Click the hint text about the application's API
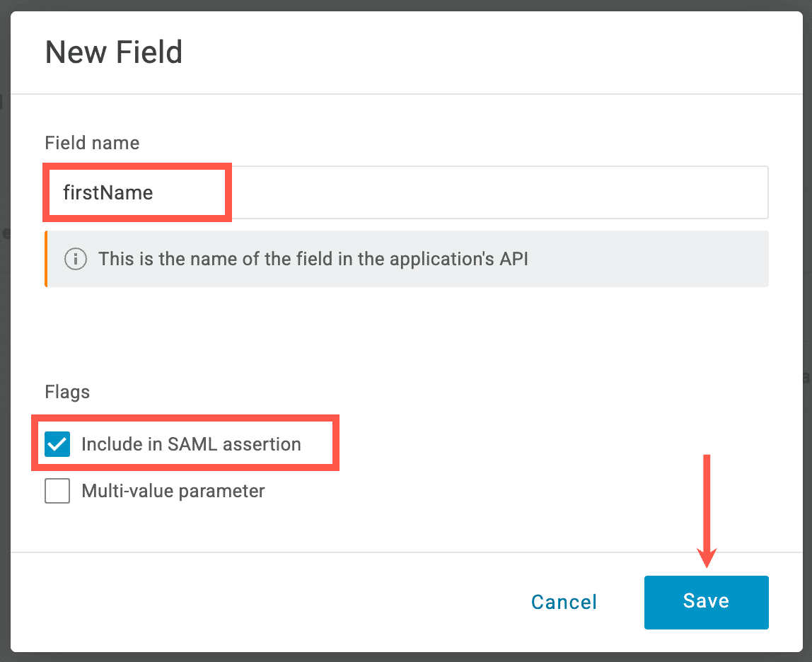Viewport: 812px width, 662px height. [313, 259]
